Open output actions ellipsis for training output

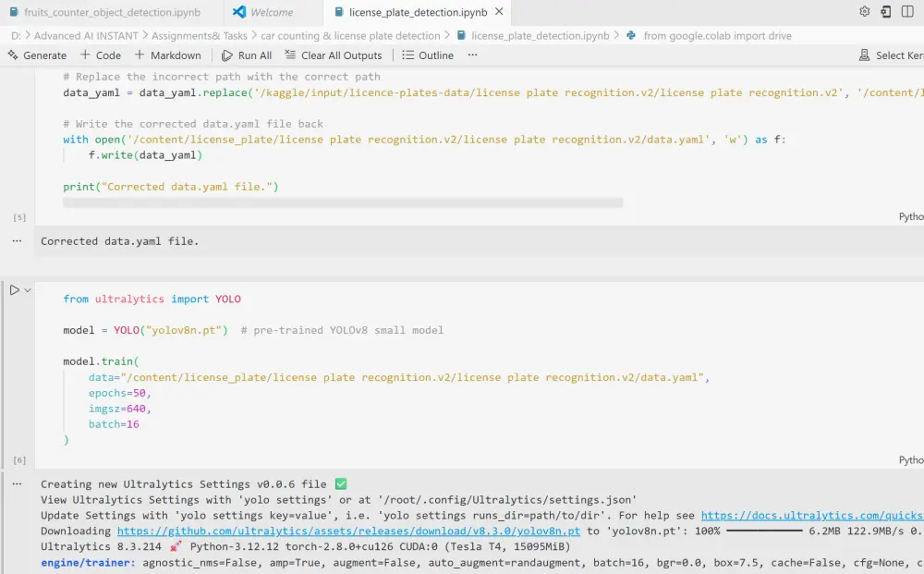[x=17, y=483]
